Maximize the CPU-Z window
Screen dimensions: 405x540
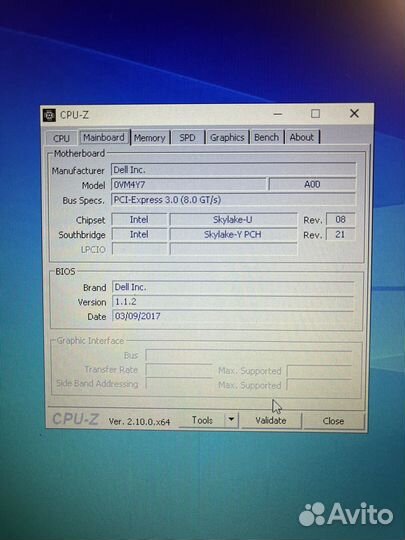click(x=315, y=114)
